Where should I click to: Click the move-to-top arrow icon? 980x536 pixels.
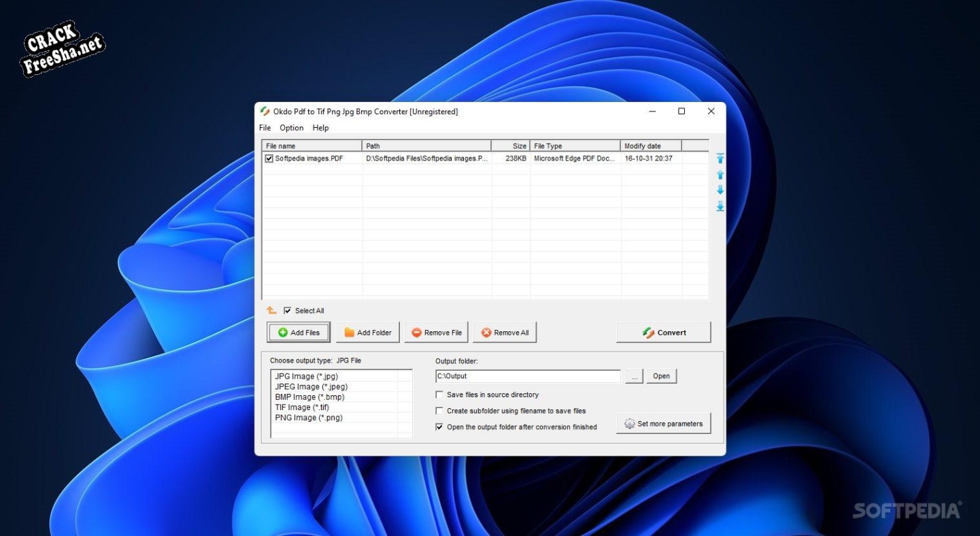pos(720,158)
